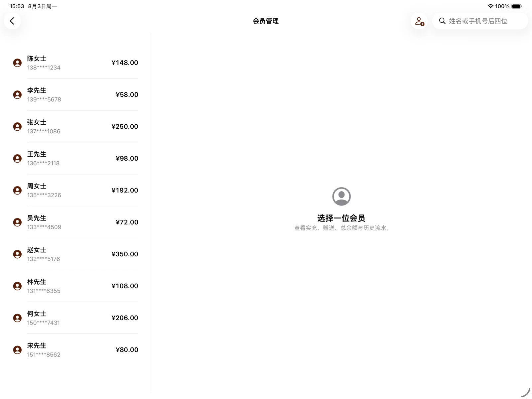Click the balance ¥98.00
The height and width of the screenshot is (399, 532).
(x=127, y=159)
